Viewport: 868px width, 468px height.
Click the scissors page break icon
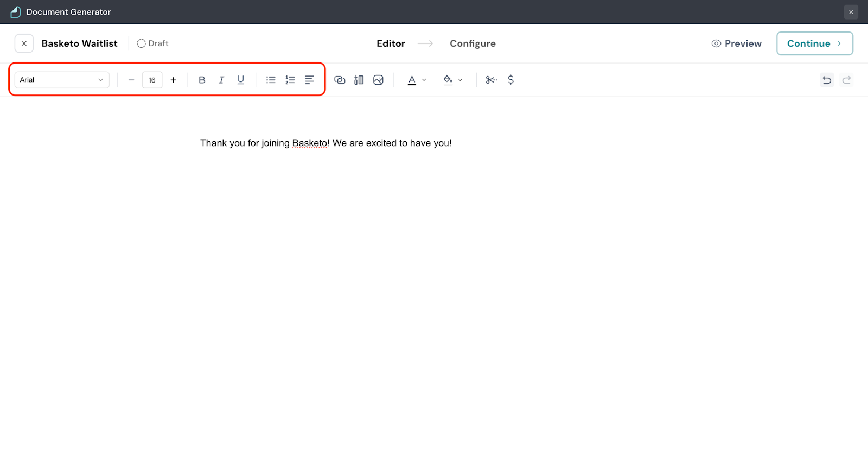pos(492,80)
